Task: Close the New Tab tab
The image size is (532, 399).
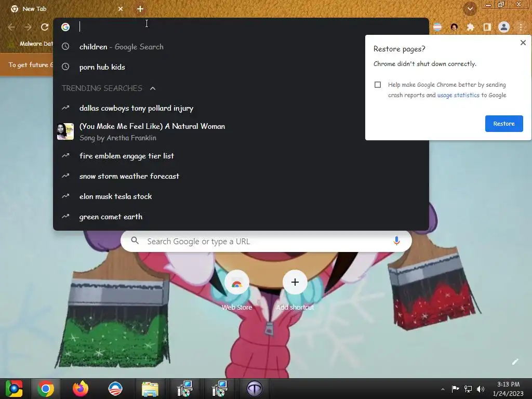Action: [x=121, y=9]
